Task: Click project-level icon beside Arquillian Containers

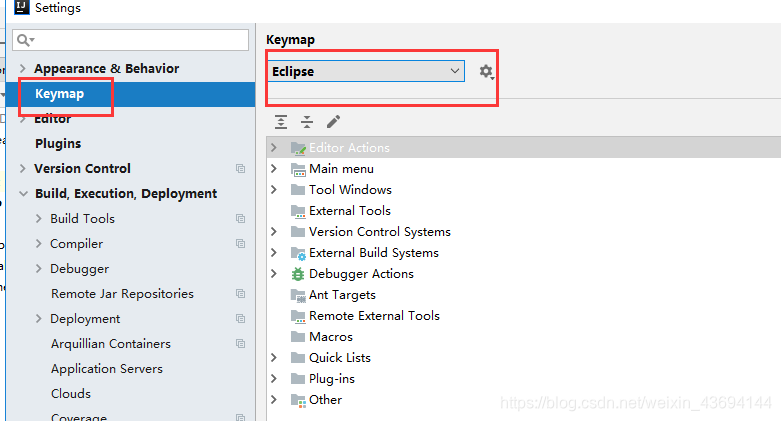Action: pos(241,344)
